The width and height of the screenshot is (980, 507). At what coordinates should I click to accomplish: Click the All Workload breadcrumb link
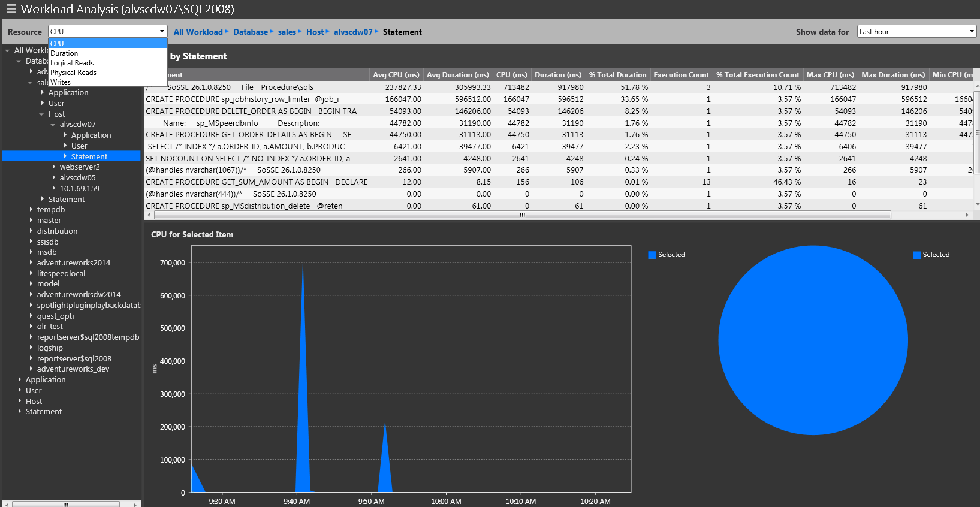coord(198,32)
